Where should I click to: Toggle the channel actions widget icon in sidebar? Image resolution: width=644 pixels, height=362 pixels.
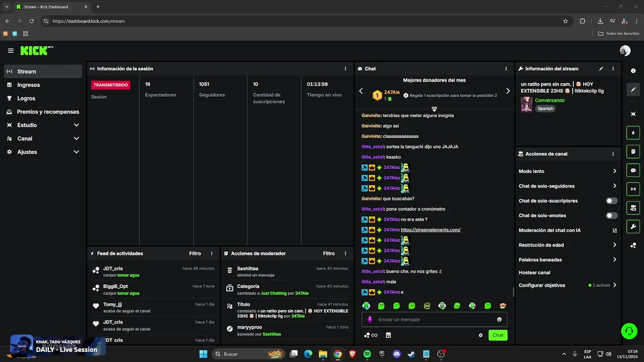tap(633, 208)
